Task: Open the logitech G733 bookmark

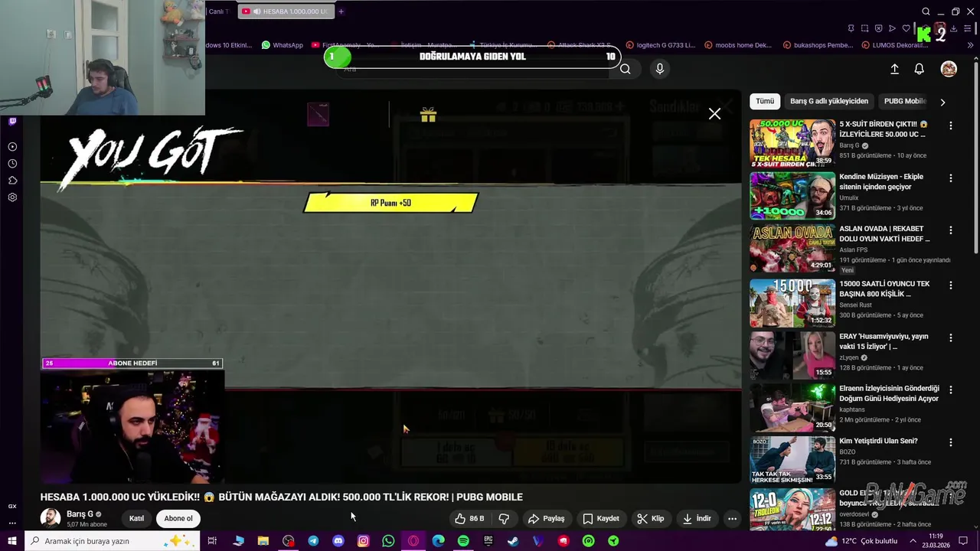Action: pyautogui.click(x=661, y=45)
